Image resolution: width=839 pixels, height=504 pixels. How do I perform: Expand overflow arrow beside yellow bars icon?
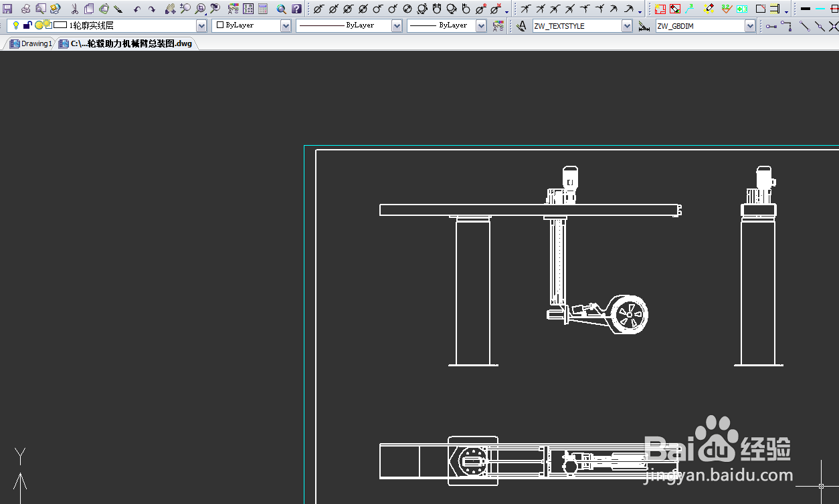[x=786, y=11]
